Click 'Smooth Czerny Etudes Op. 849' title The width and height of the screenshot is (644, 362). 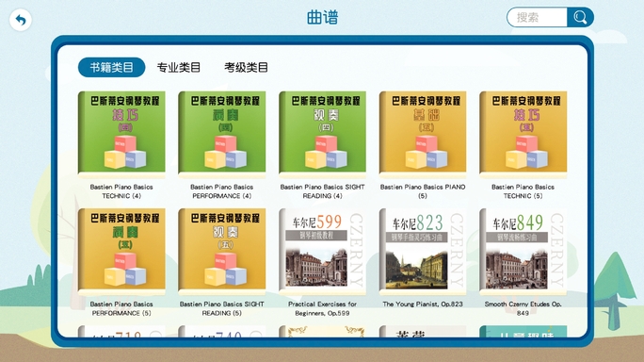coord(523,308)
